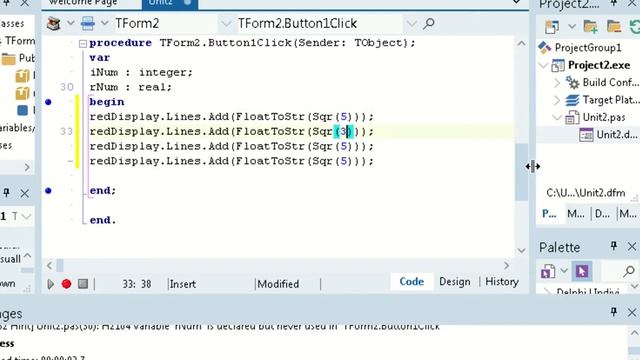Viewport: 640px width, 360px height.
Task: Switch to the Welcome Page tab
Action: coord(83,3)
